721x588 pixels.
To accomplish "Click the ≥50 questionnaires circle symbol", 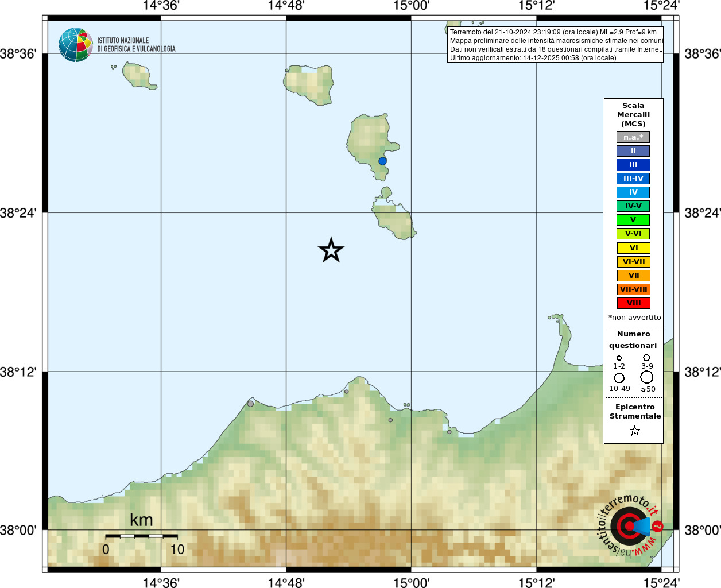I will (x=647, y=377).
